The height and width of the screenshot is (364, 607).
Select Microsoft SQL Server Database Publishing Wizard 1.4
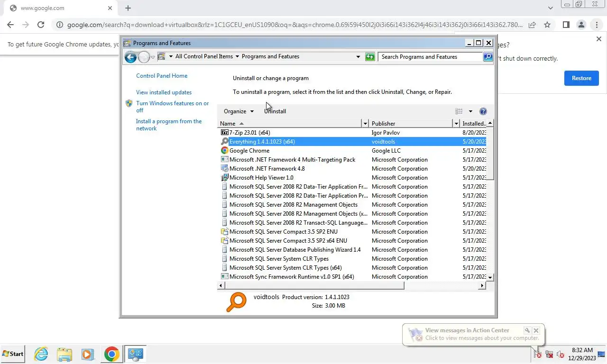click(352, 250)
